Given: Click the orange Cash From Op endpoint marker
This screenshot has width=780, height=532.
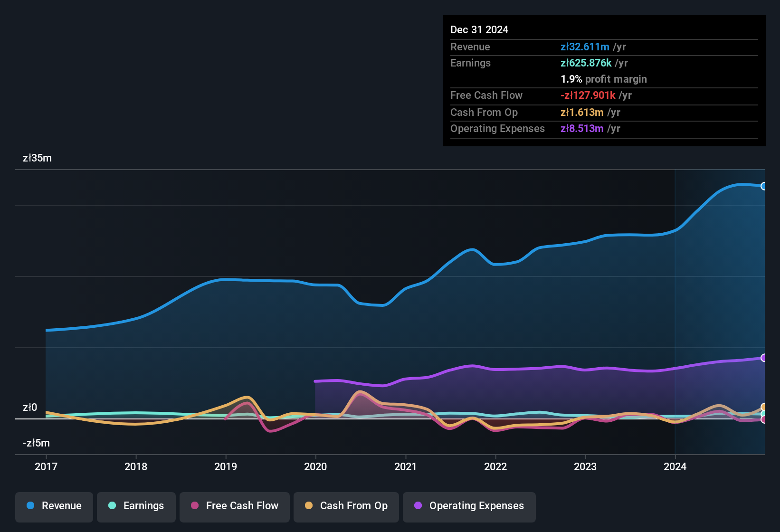Looking at the screenshot, I should 764,406.
